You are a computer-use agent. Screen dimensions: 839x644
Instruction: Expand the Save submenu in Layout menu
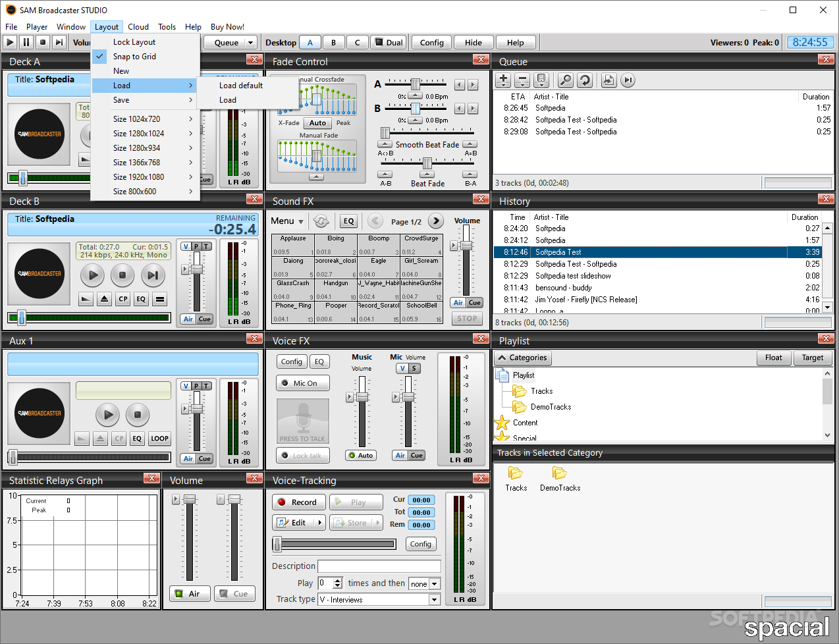[146, 100]
